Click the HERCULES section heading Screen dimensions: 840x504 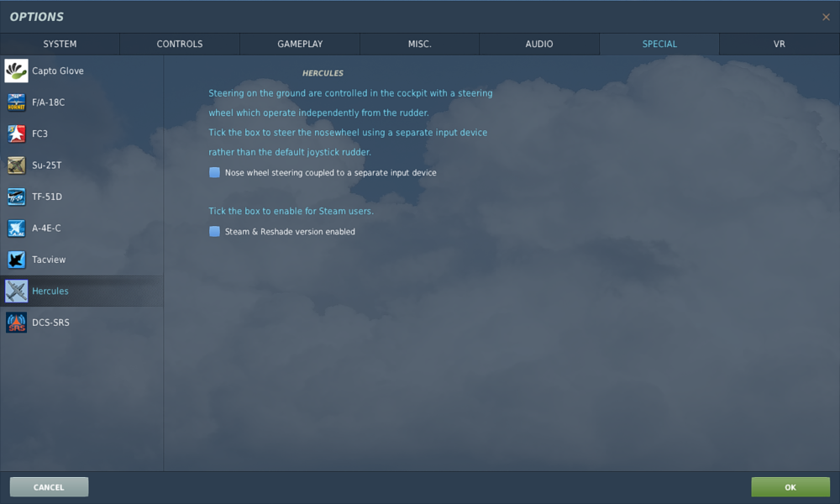coord(323,73)
